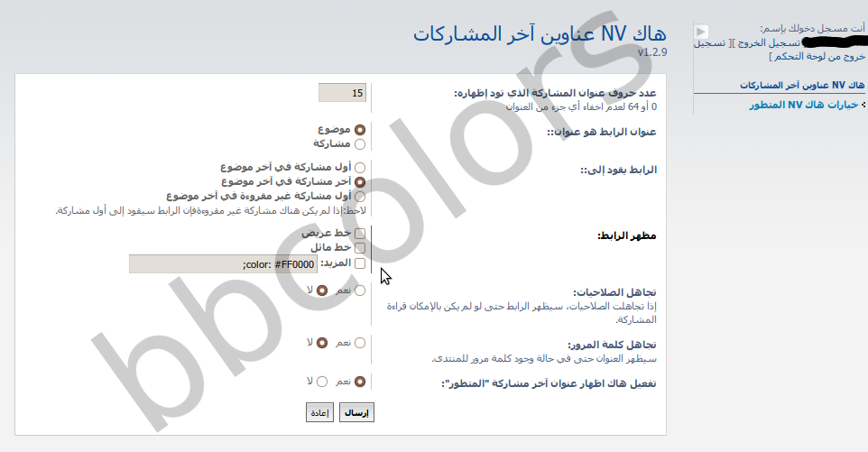
Task: Tick the المزيد checkbox
Action: pos(360,263)
